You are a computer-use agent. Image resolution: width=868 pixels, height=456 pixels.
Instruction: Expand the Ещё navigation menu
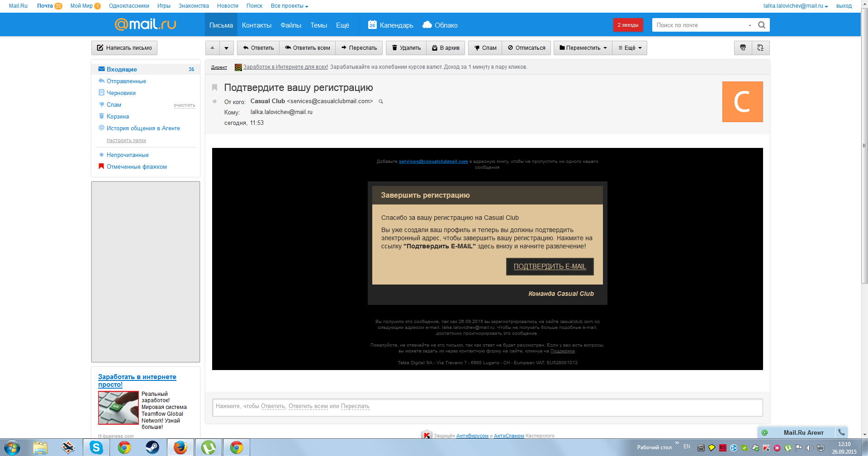[342, 25]
